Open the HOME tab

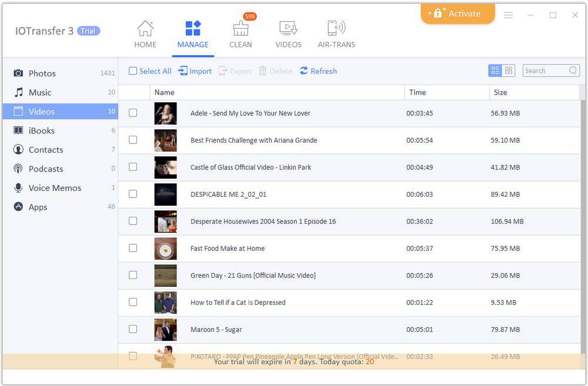coord(145,34)
